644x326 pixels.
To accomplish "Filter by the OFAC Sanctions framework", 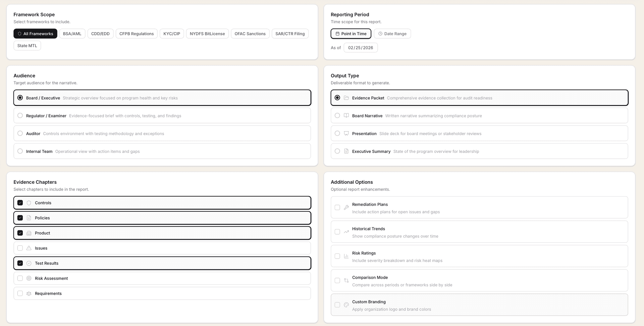I will 250,34.
